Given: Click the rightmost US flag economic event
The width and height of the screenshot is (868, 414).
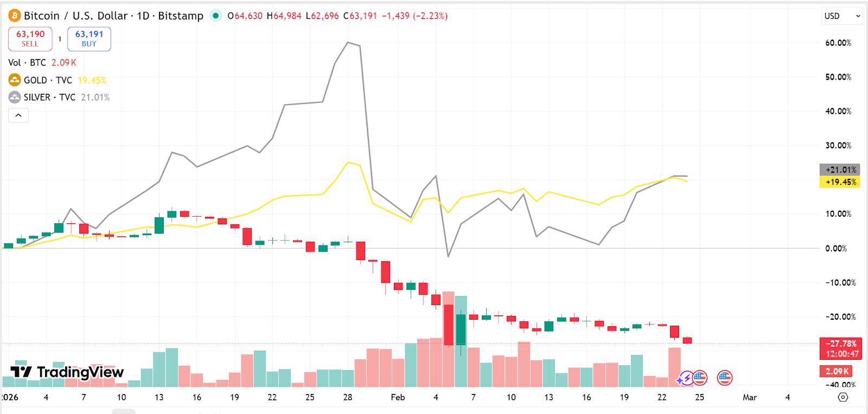Looking at the screenshot, I should (725, 378).
